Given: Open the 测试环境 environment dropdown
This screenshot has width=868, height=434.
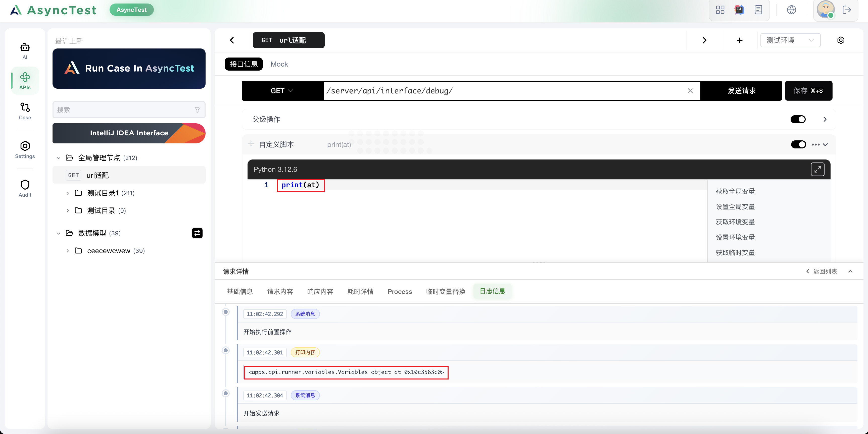Looking at the screenshot, I should pos(790,40).
